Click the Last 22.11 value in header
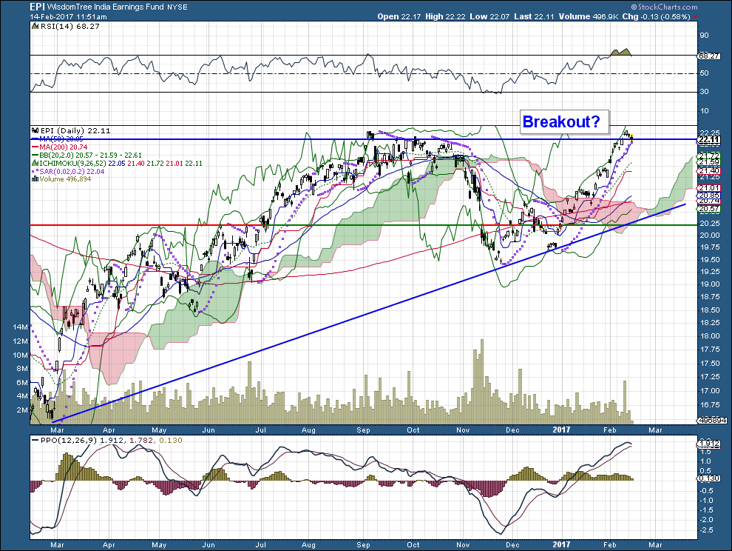This screenshot has width=732, height=551. click(x=534, y=16)
